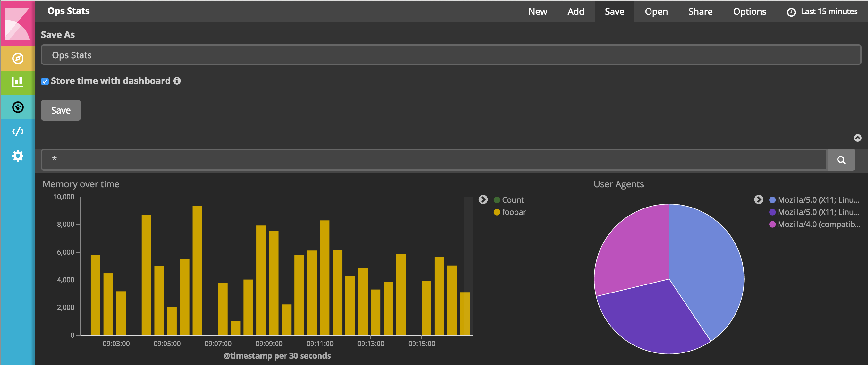Viewport: 868px width, 365px height.
Task: Click the info icon beside Store time
Action: pyautogui.click(x=177, y=81)
